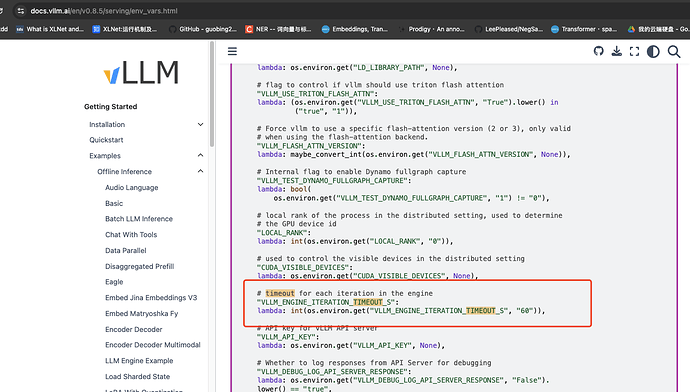The height and width of the screenshot is (392, 690).
Task: Open the What is XLNet bookmark
Action: tap(50, 29)
